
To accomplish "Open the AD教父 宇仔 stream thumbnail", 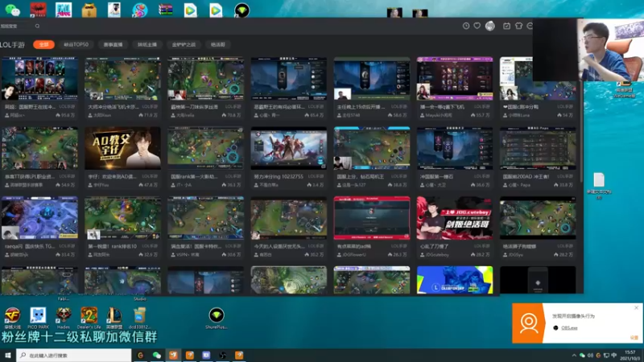I will (122, 148).
